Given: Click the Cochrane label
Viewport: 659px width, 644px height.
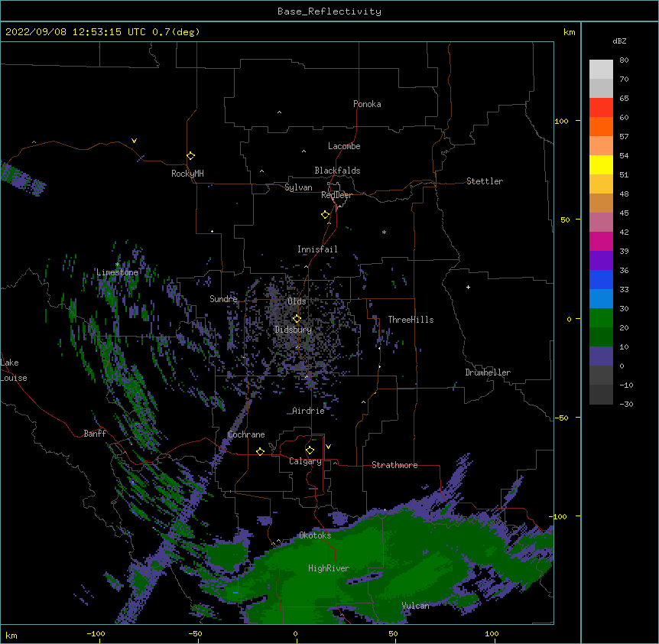Looking at the screenshot, I should (x=246, y=434).
